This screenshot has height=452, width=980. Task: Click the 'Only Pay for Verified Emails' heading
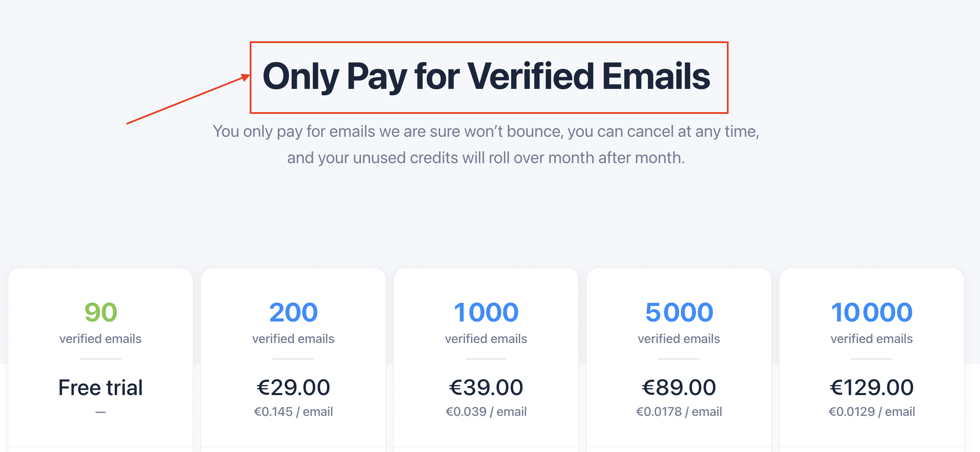coord(486,76)
